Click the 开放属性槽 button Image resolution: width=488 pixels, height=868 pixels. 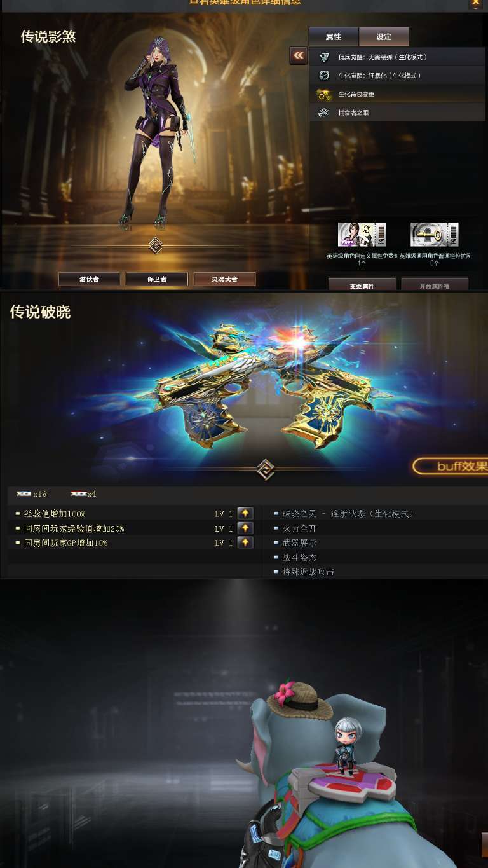click(x=435, y=286)
